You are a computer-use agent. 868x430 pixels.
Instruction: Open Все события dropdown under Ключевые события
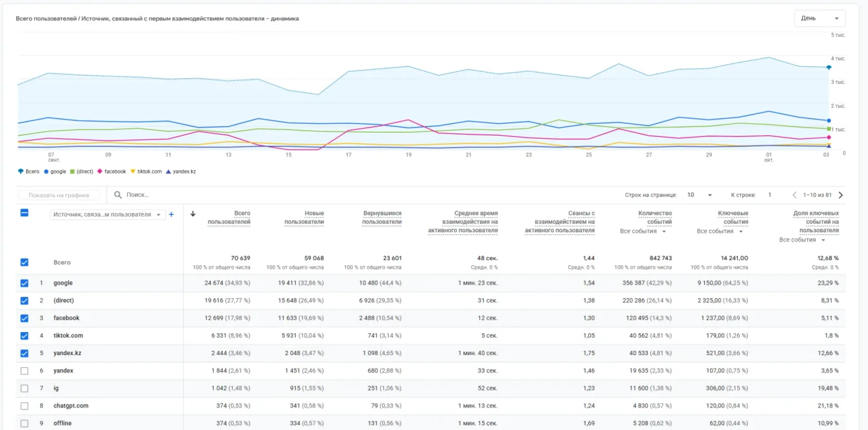[720, 231]
